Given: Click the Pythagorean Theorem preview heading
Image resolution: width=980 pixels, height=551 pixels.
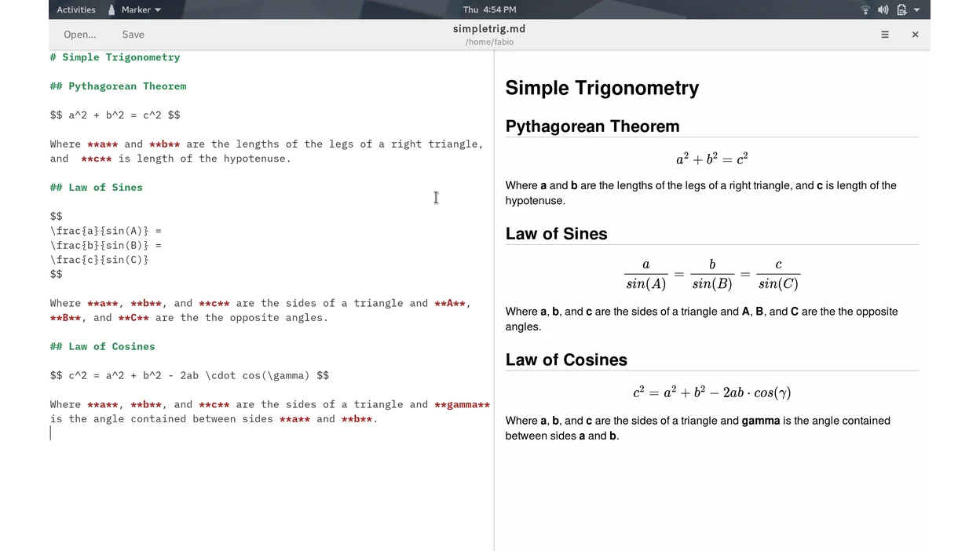Looking at the screenshot, I should click(x=592, y=126).
